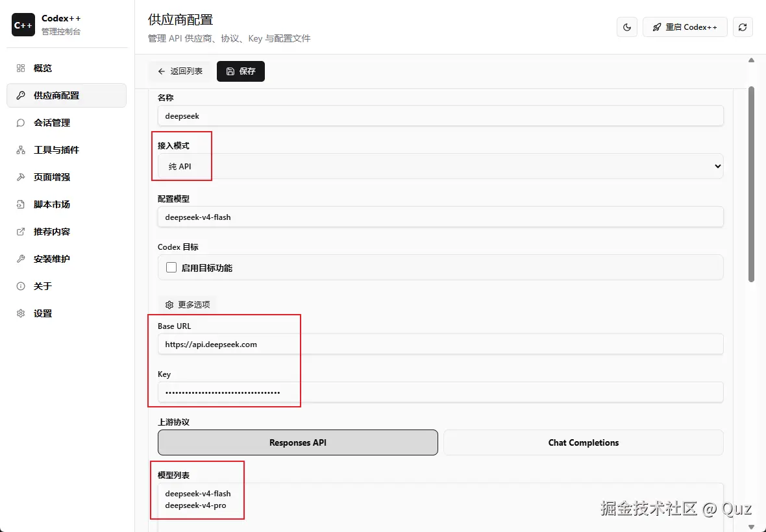Screen dimensions: 766x532
Task: Click the 工具与插件 hierarchy icon
Action: tap(21, 151)
